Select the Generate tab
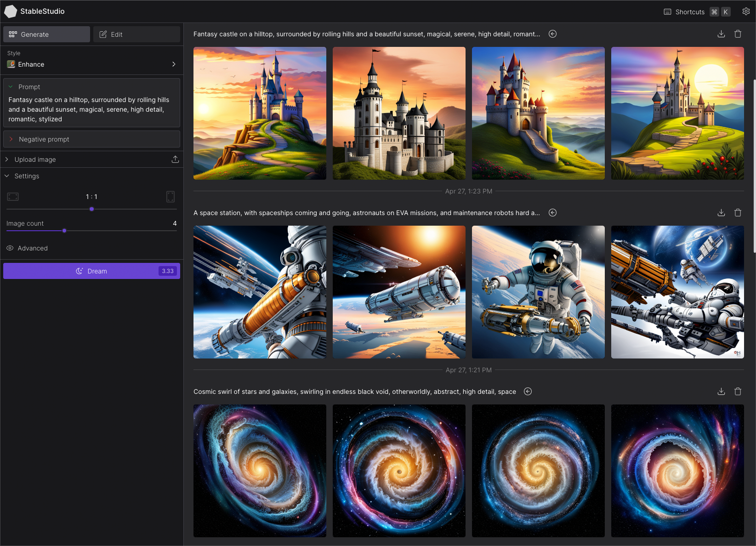Viewport: 756px width, 546px height. (46, 34)
